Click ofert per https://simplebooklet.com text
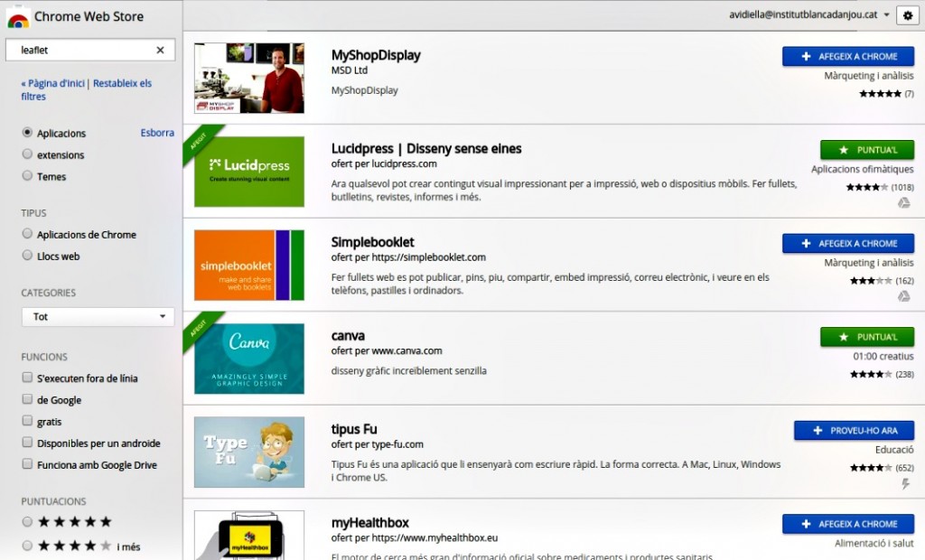 pos(408,257)
